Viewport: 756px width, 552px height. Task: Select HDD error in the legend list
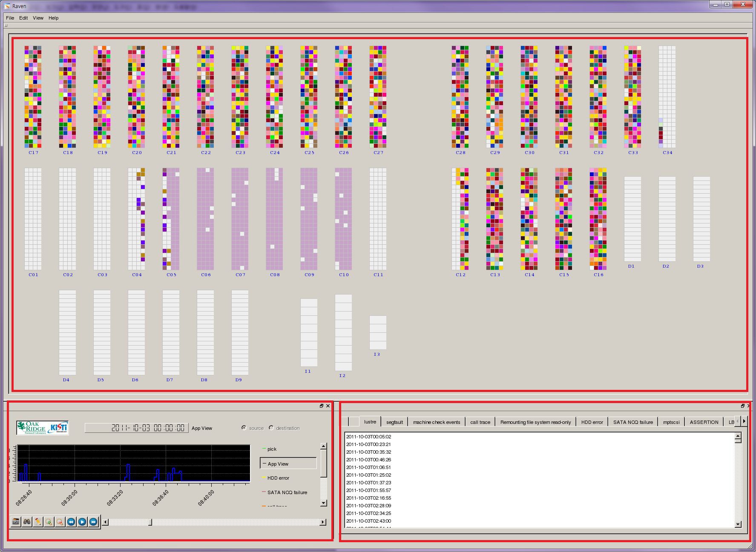tap(288, 478)
